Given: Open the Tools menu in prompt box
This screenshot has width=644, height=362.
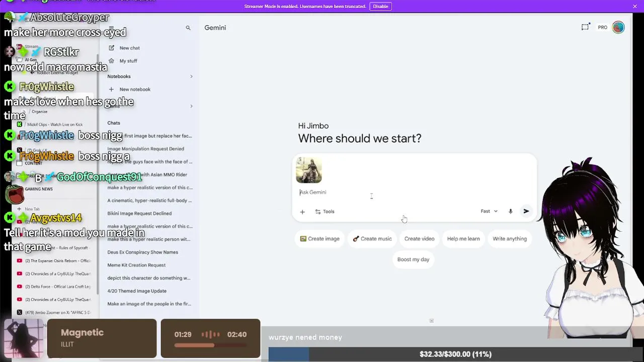Looking at the screenshot, I should [x=325, y=212].
